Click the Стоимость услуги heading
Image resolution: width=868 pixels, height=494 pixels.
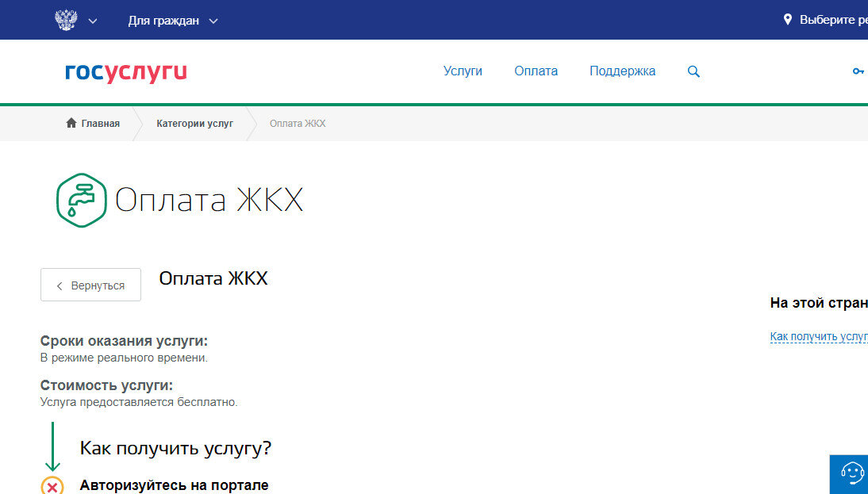pyautogui.click(x=107, y=385)
